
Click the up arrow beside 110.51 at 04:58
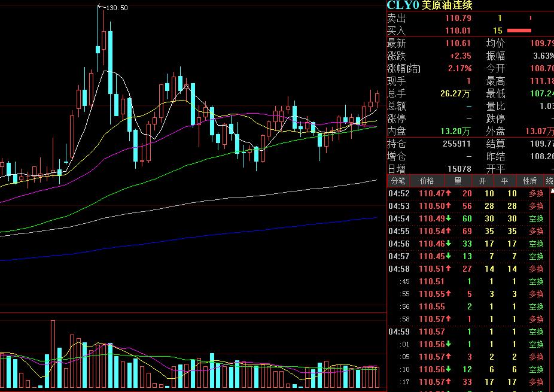pos(448,269)
